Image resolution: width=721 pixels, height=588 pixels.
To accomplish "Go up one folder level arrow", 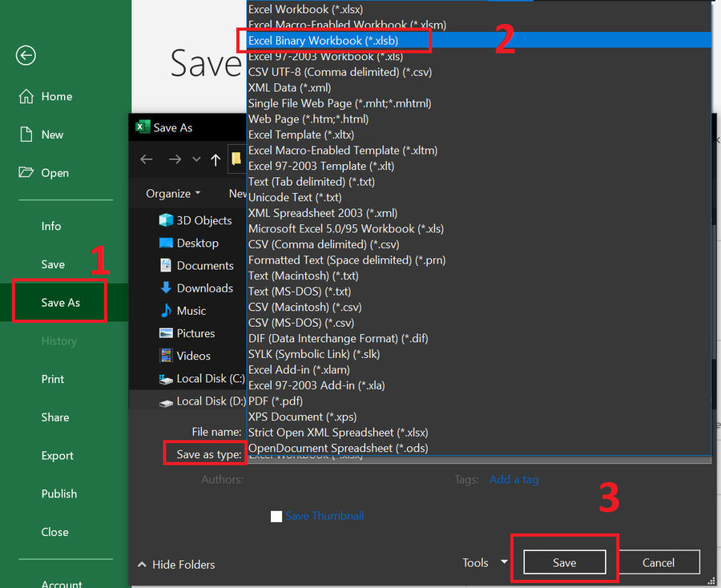I will tap(215, 159).
